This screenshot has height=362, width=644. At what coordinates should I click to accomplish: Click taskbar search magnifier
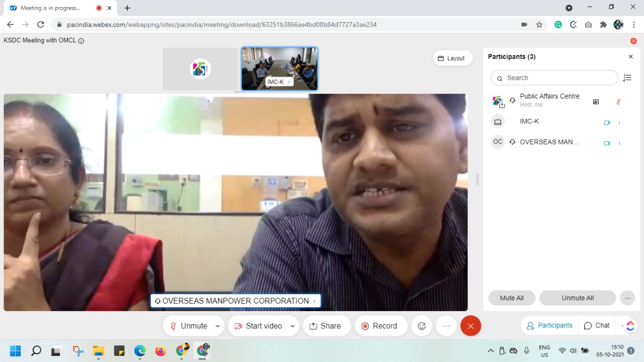[x=36, y=351]
